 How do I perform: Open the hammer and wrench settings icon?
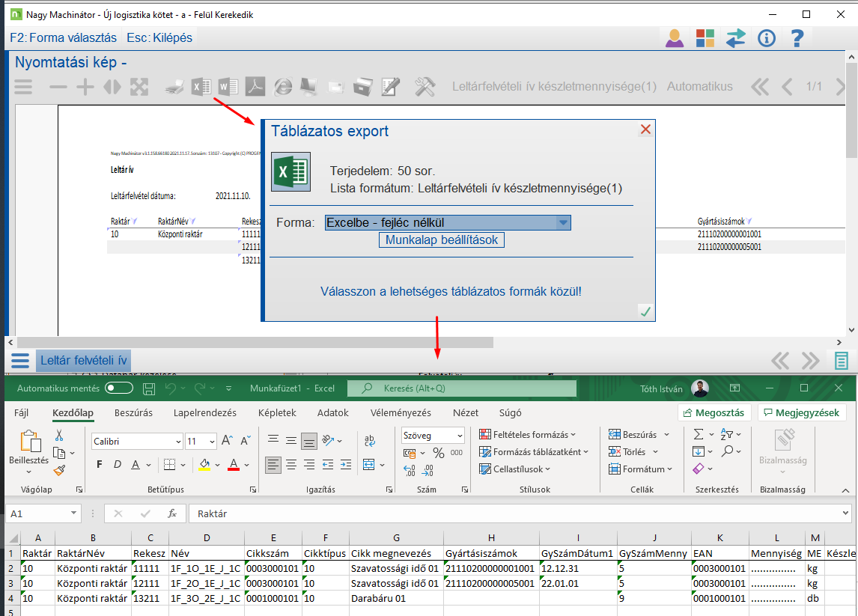pyautogui.click(x=425, y=87)
